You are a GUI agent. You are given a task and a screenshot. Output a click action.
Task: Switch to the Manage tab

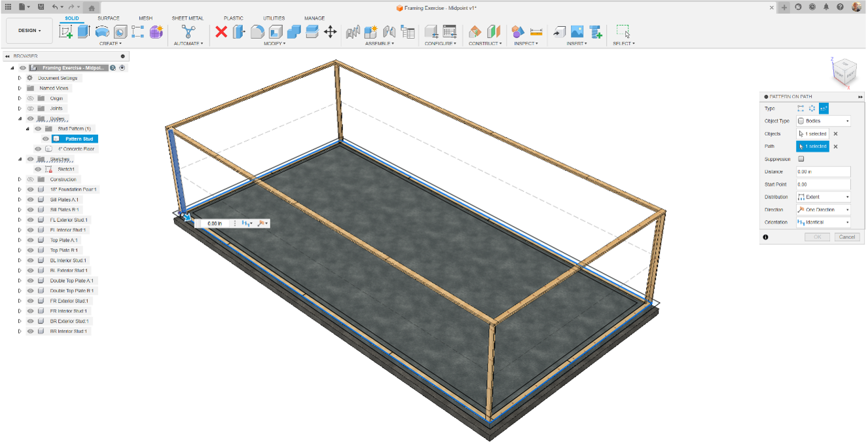[314, 18]
